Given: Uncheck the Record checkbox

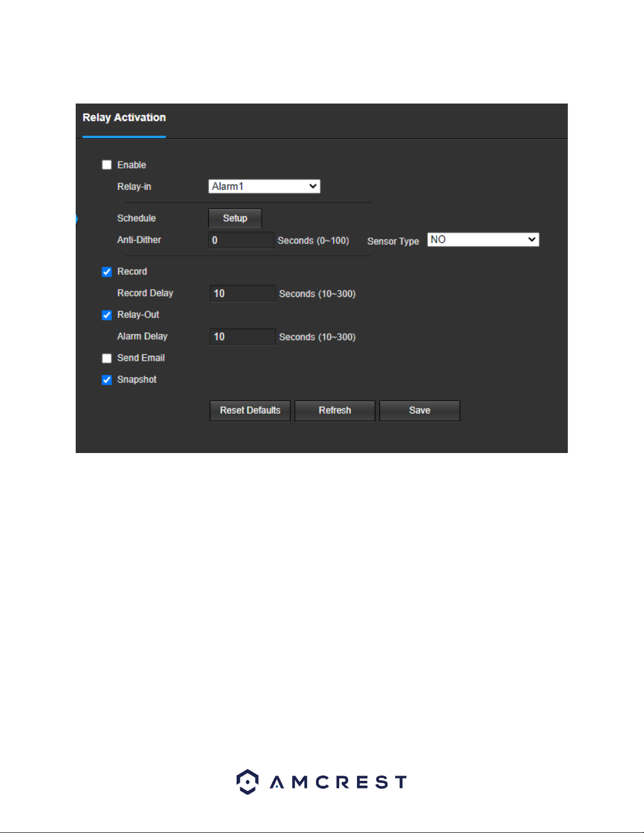Looking at the screenshot, I should click(x=107, y=272).
